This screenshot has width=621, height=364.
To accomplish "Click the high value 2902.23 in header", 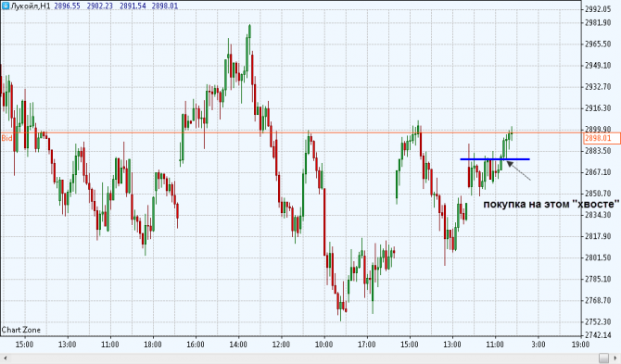I will coord(99,6).
